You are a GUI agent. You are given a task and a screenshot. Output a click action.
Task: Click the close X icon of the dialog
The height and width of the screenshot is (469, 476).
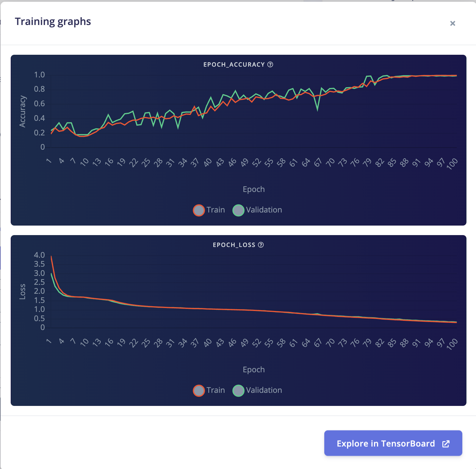coord(452,23)
